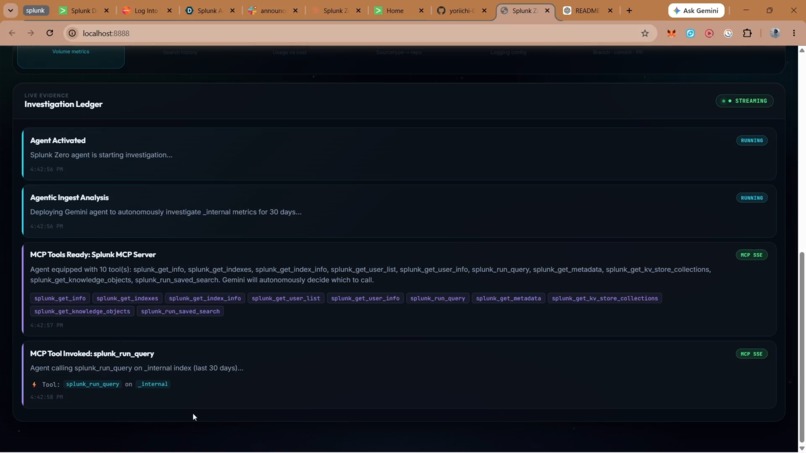Switch to the Log Into browser tab

[146, 10]
